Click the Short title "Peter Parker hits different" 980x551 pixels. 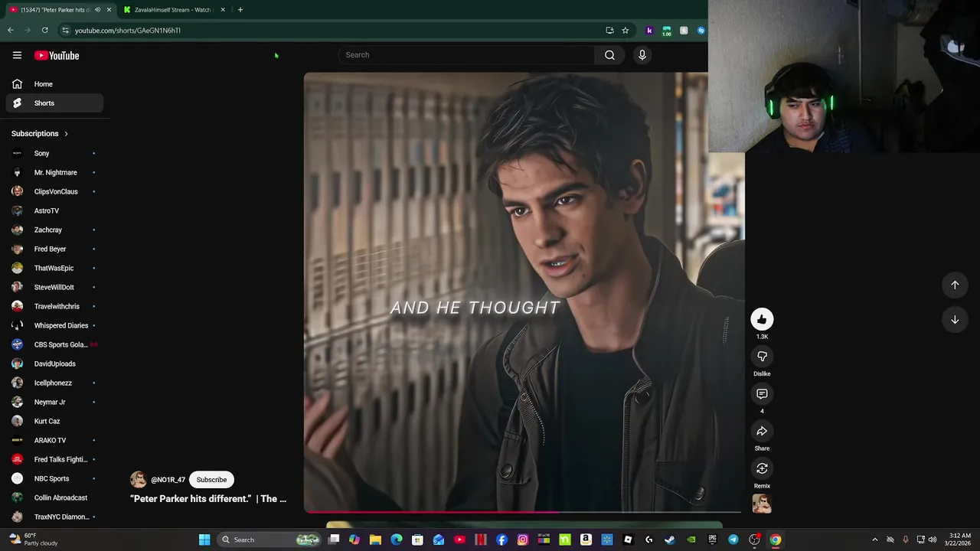[x=208, y=499]
